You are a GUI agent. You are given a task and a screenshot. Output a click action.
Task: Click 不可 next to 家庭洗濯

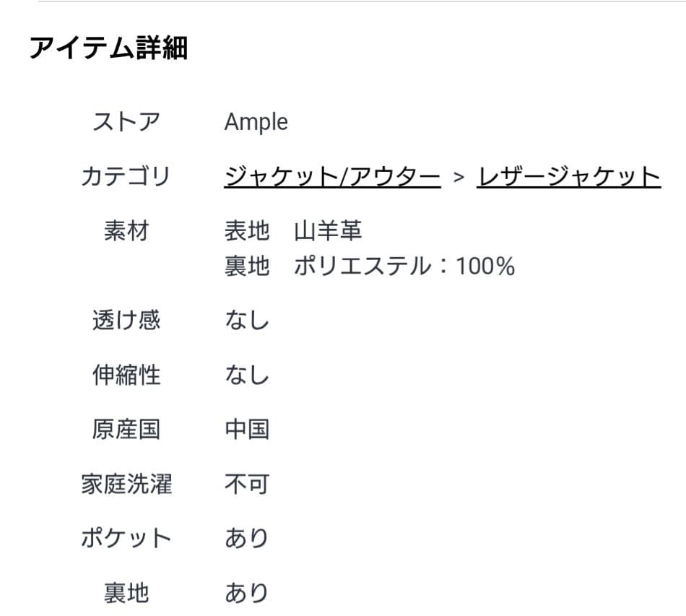(247, 483)
